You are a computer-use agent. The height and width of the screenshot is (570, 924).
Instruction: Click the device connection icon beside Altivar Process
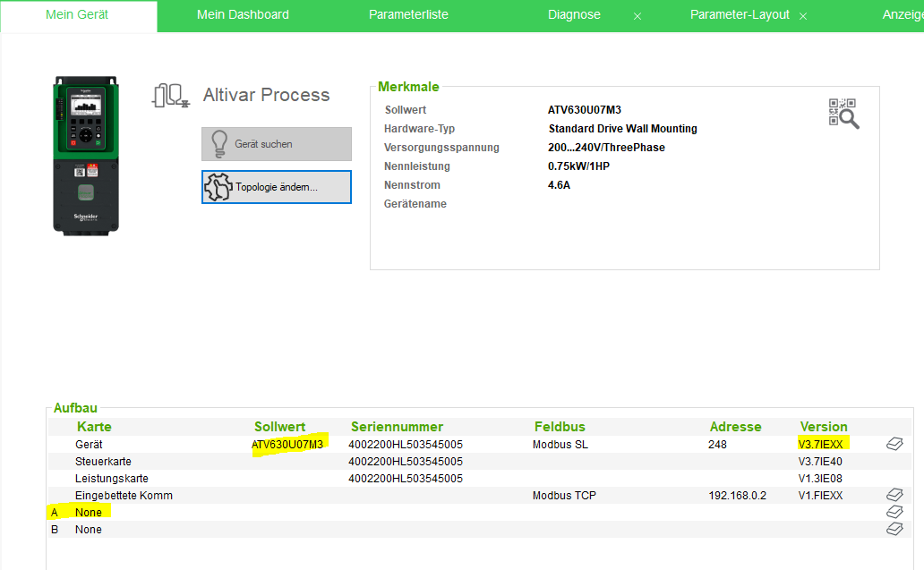pos(170,96)
